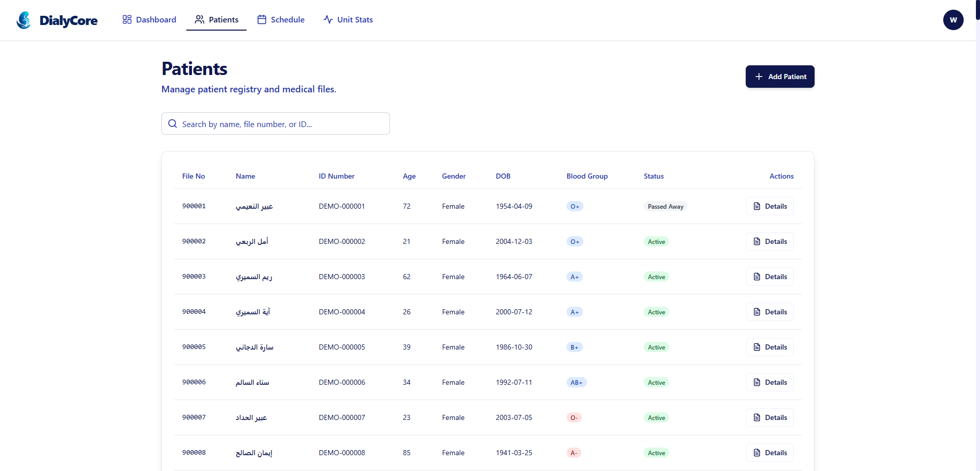The image size is (980, 471).
Task: Click DOB 1941-03-25 cell
Action: pyautogui.click(x=514, y=453)
